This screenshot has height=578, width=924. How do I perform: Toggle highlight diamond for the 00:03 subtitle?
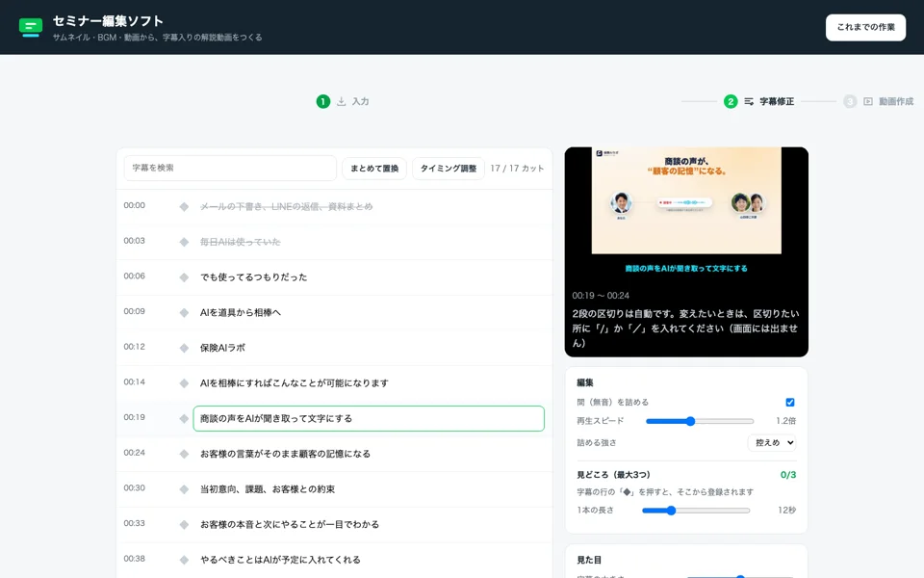pyautogui.click(x=184, y=242)
